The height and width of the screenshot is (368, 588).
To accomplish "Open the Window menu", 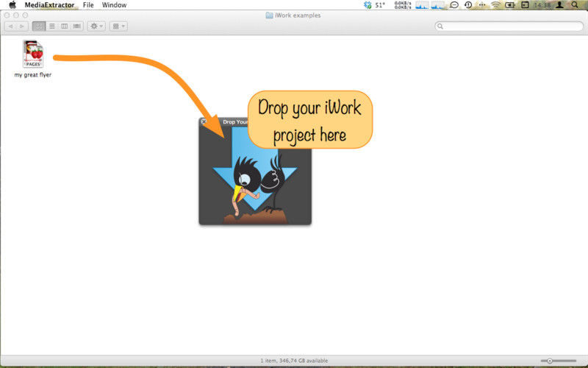I will click(114, 5).
